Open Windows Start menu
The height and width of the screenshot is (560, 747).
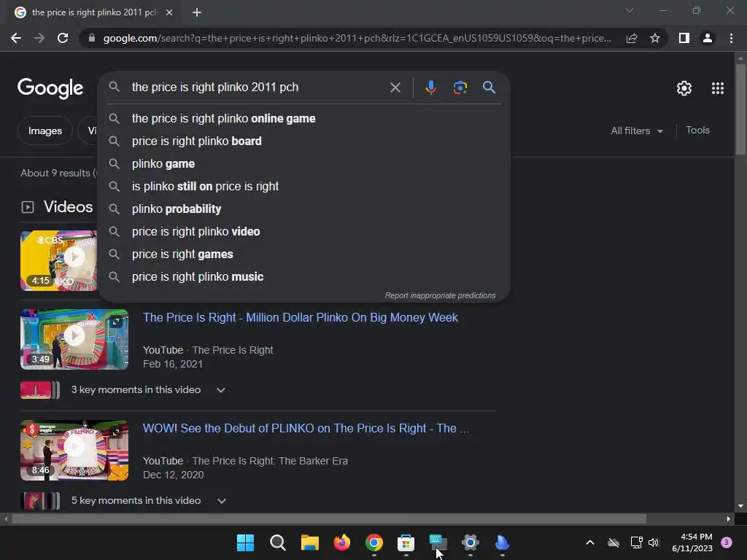coord(245,542)
